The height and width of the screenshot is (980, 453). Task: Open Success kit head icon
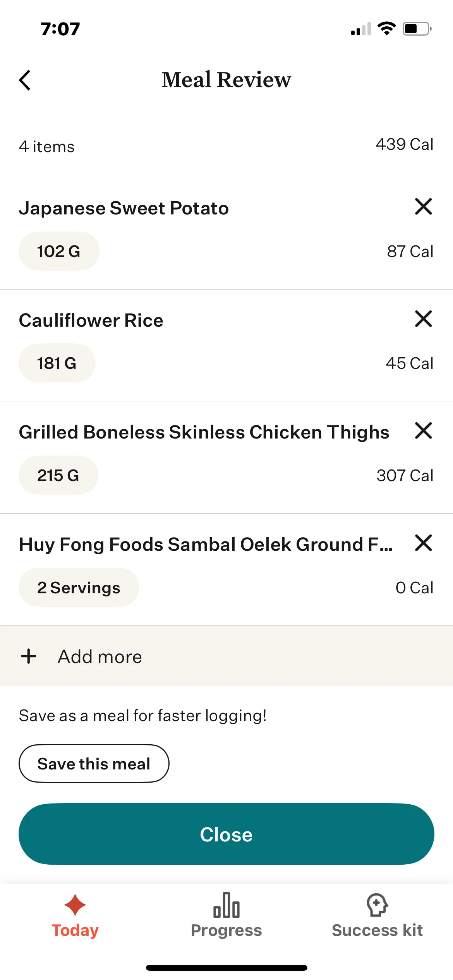click(x=377, y=905)
